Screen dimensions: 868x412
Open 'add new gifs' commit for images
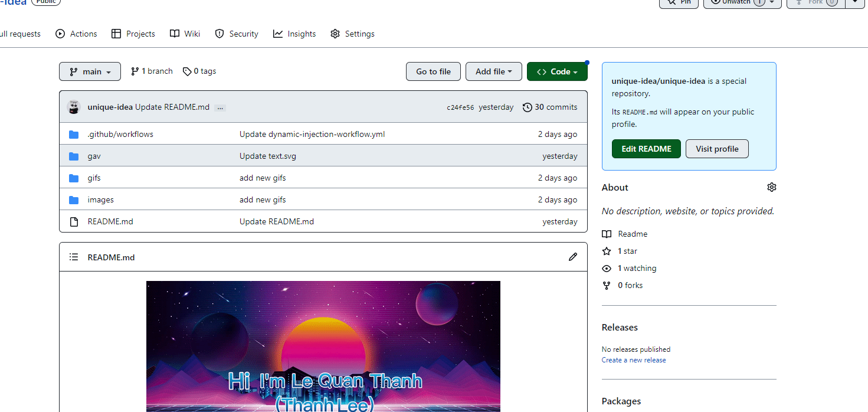point(263,200)
